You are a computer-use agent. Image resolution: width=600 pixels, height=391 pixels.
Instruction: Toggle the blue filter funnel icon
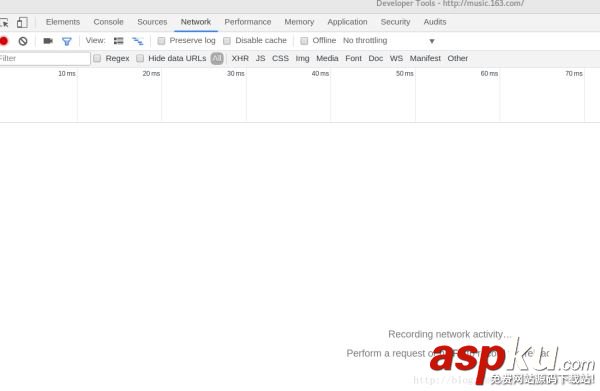pos(67,41)
